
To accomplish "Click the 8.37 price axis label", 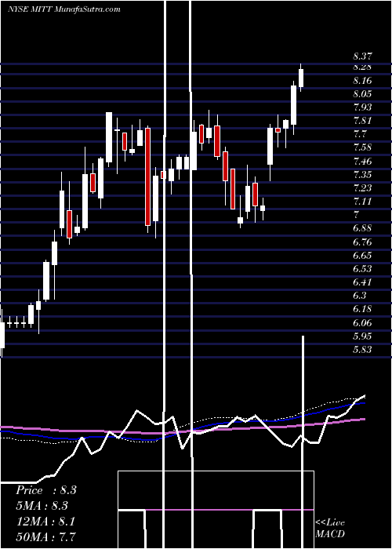I will tap(363, 56).
